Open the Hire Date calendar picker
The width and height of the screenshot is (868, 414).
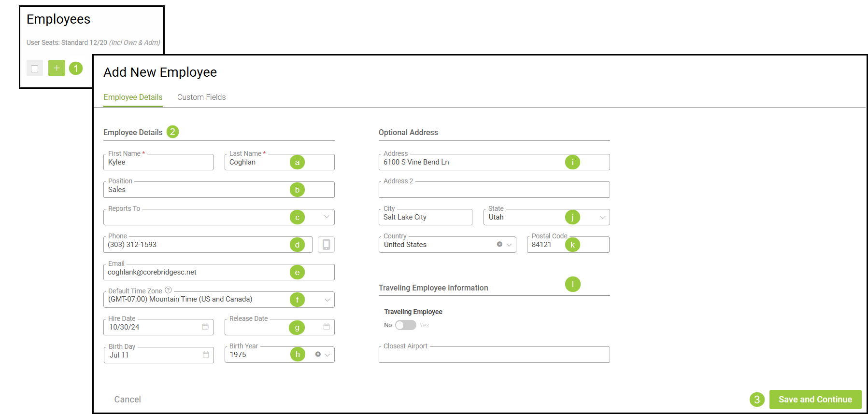(205, 327)
